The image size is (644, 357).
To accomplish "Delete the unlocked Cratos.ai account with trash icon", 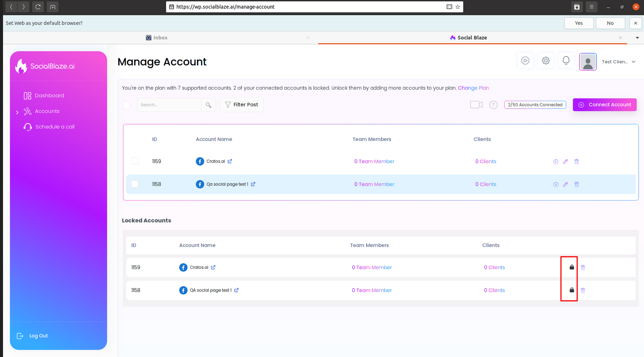I will click(x=576, y=162).
